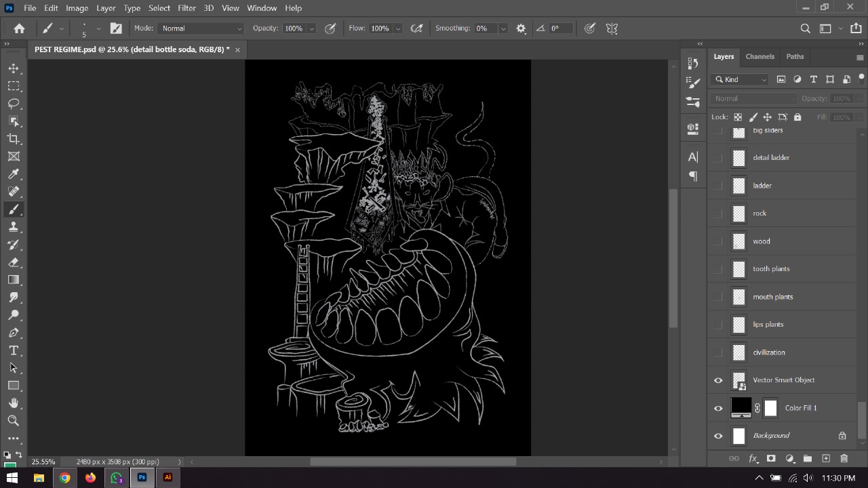Open the Image menu
868x488 pixels.
[77, 8]
